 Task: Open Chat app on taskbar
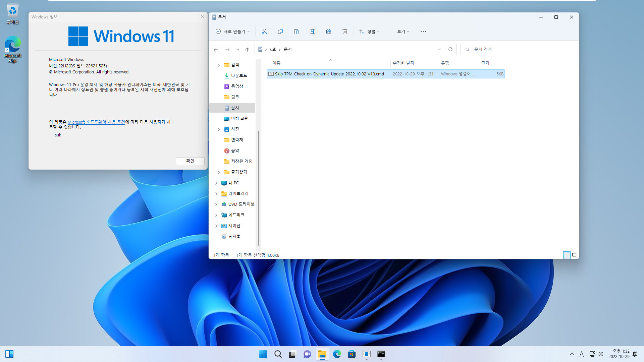coord(307,354)
